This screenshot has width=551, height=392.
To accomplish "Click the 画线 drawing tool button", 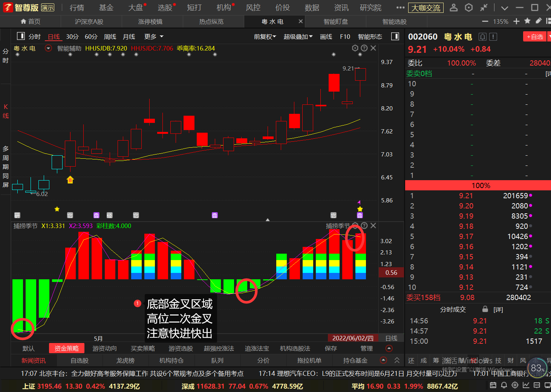I will click(x=326, y=37).
